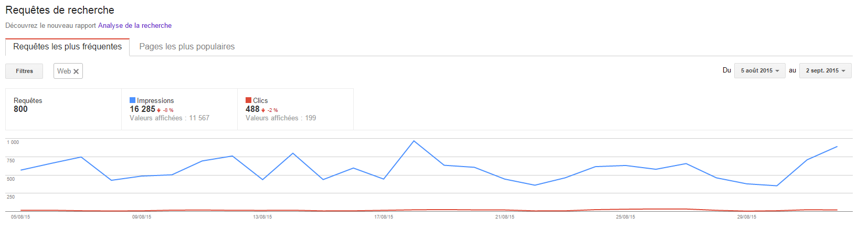This screenshot has height=227, width=868.
Task: Click the Requêtes 800 metric card
Action: click(63, 109)
